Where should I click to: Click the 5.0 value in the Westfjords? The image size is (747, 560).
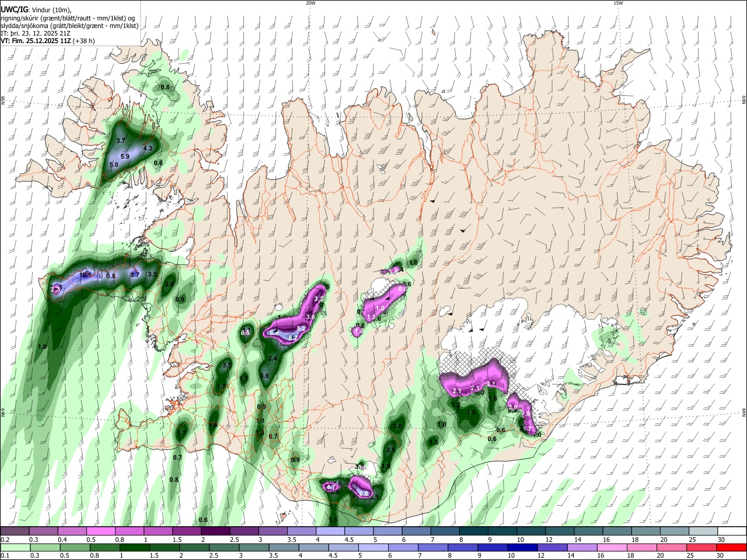click(114, 165)
